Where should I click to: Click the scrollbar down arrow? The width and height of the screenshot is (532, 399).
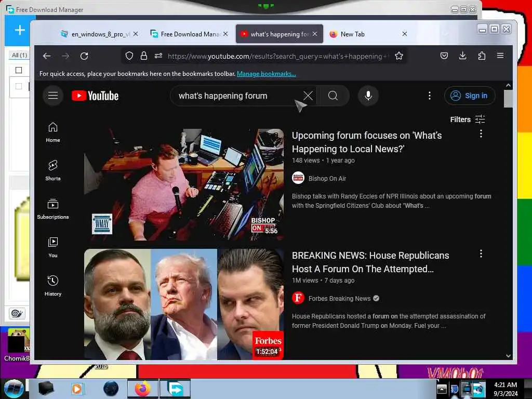click(508, 356)
